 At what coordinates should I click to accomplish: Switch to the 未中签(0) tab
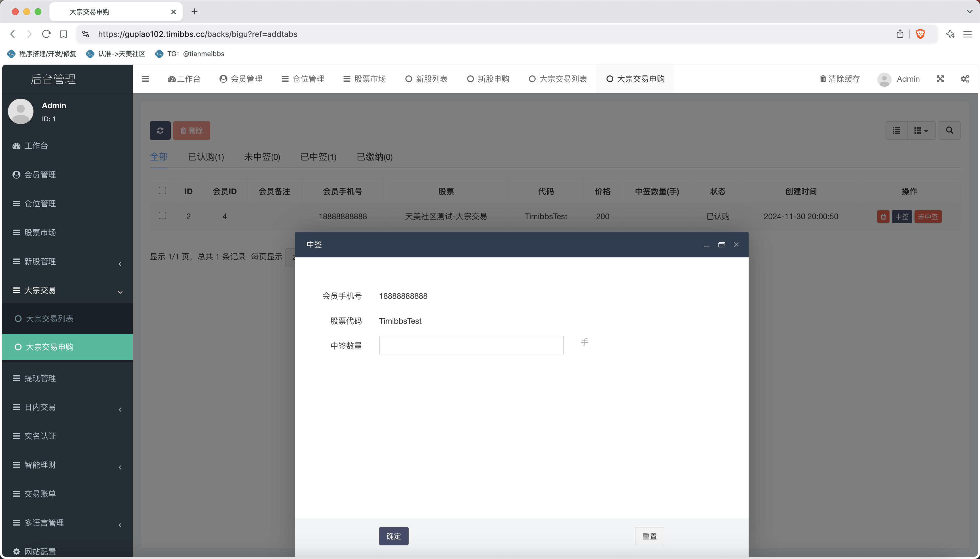(x=262, y=157)
